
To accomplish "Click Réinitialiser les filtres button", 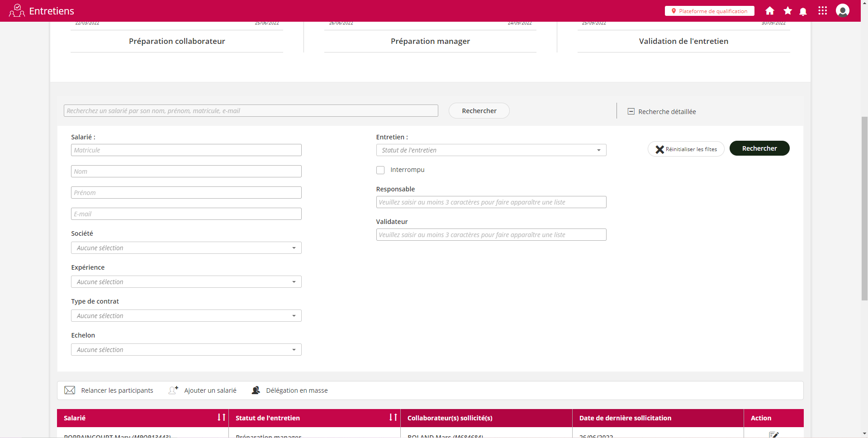I will [686, 149].
